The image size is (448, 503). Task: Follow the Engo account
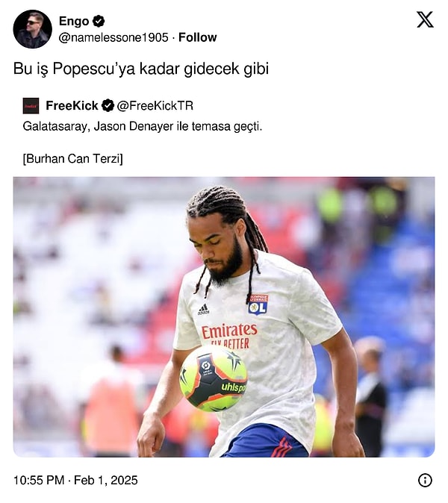coord(197,37)
